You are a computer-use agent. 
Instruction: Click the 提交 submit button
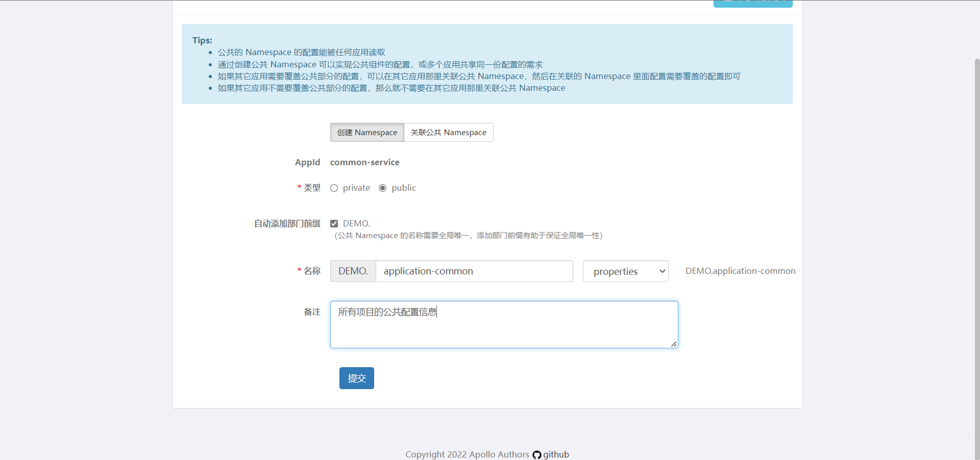(356, 378)
